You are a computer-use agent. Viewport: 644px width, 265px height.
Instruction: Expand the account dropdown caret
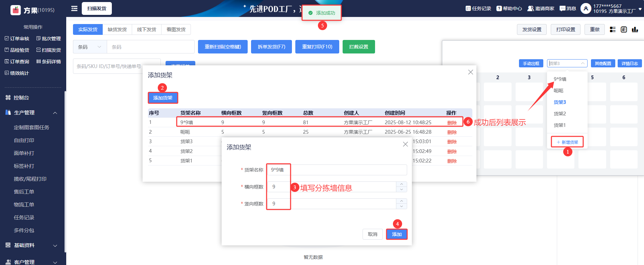click(640, 9)
